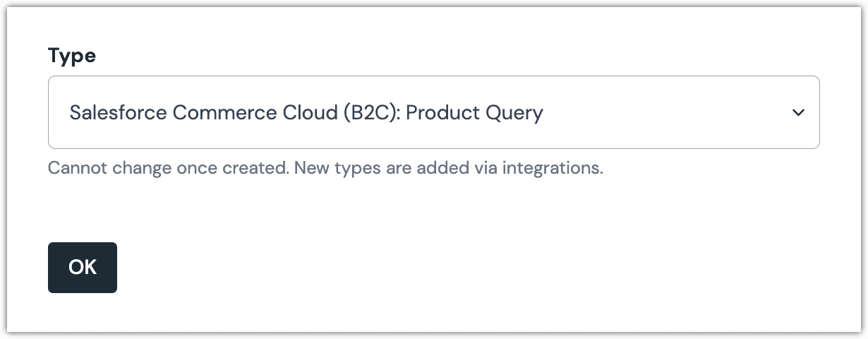Click the caret at right of Type selector
This screenshot has height=339, width=868.
[x=798, y=112]
